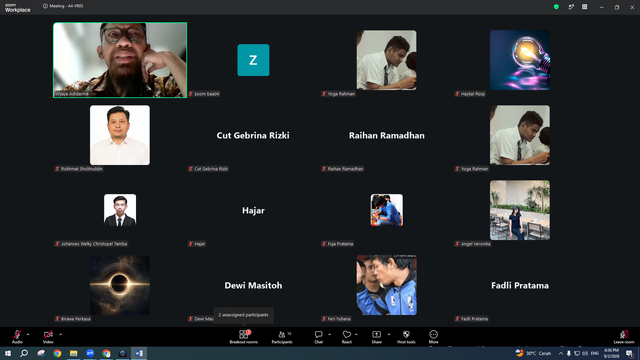Click green encryption shield icon
Screen dimensions: 640x360
click(x=556, y=7)
